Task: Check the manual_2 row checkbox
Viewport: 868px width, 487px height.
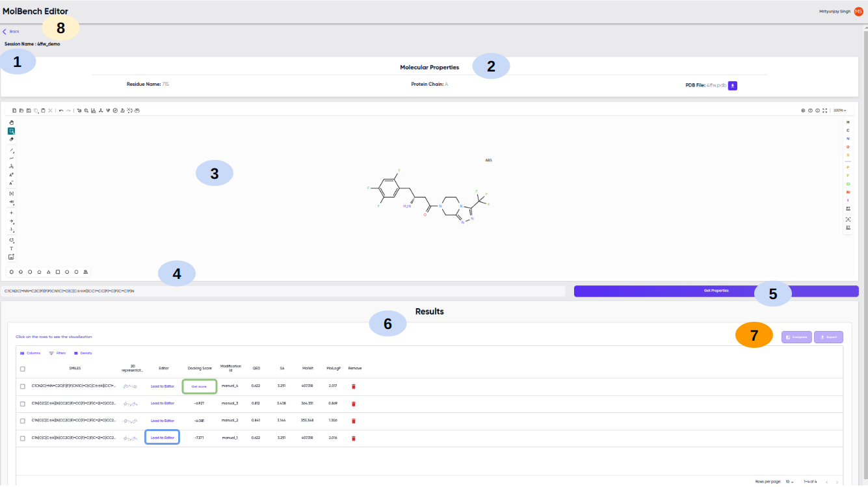Action: [23, 421]
